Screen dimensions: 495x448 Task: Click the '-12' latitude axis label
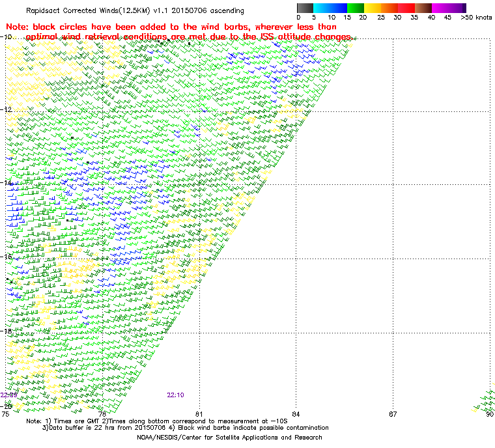6,109
